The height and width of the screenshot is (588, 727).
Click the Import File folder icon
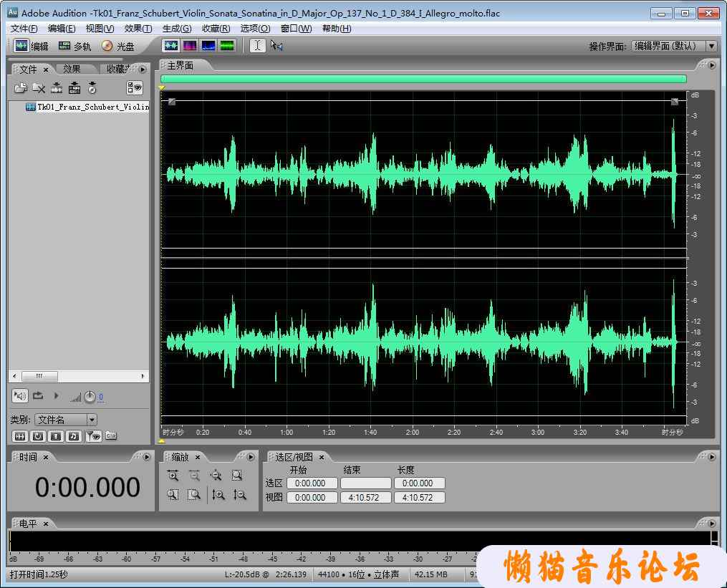[20, 87]
